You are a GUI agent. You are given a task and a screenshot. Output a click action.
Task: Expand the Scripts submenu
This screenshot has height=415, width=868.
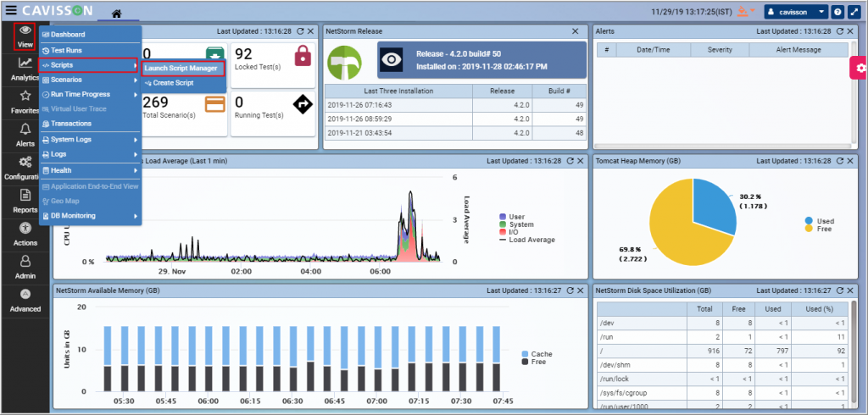[88, 65]
